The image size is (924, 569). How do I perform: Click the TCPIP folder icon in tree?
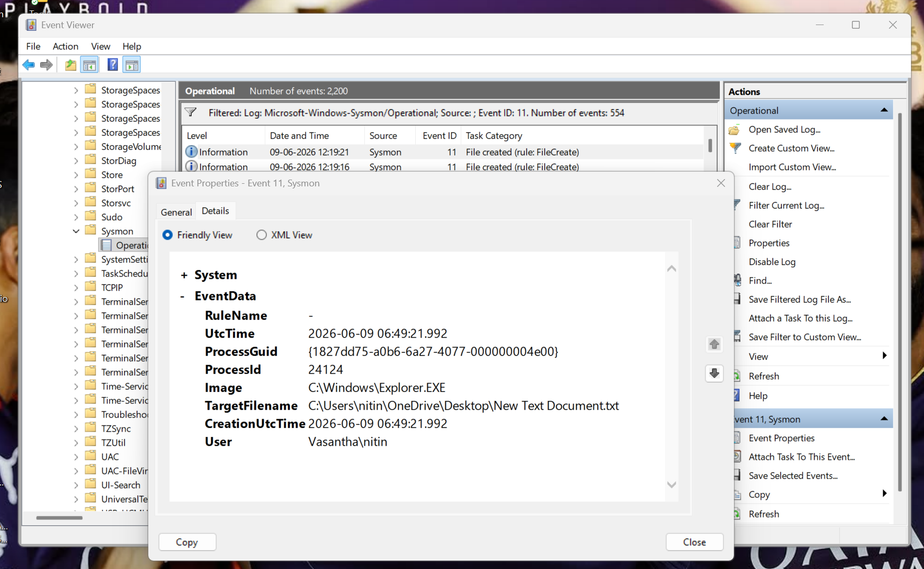pyautogui.click(x=91, y=287)
